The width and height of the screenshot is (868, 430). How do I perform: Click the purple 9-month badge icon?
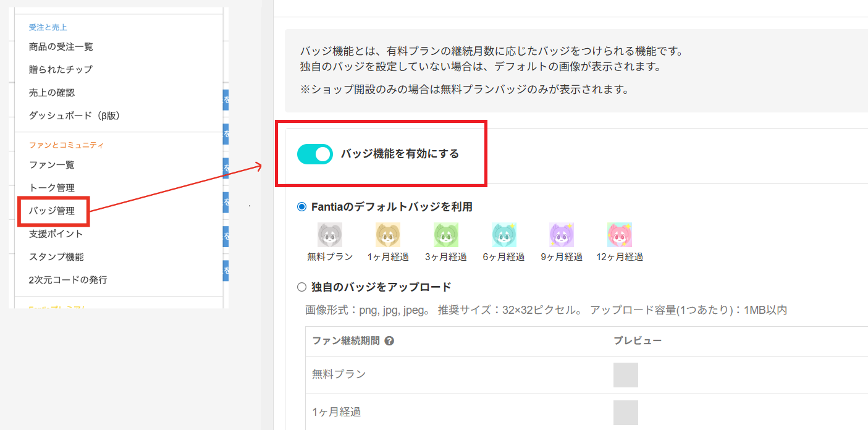click(562, 235)
